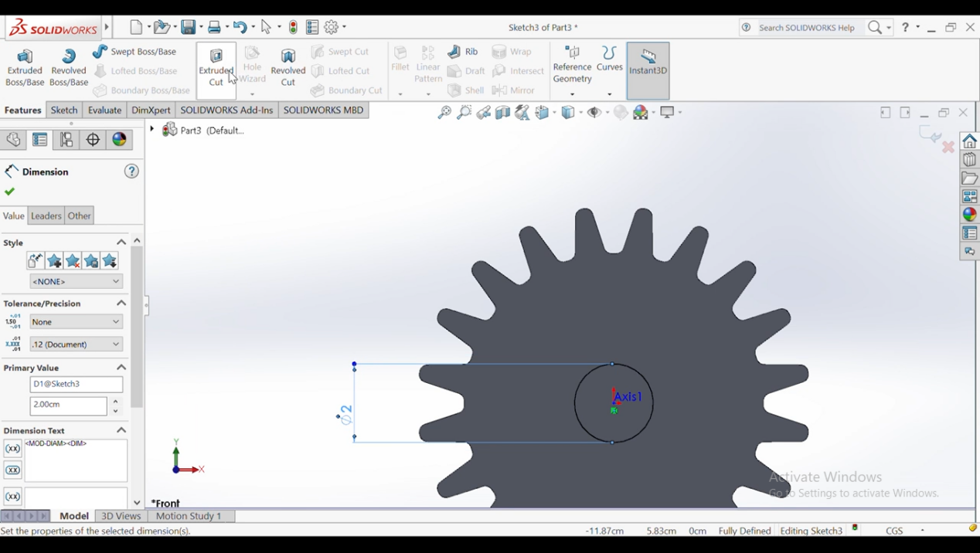Switch to the Other tab
980x553 pixels.
pos(80,216)
